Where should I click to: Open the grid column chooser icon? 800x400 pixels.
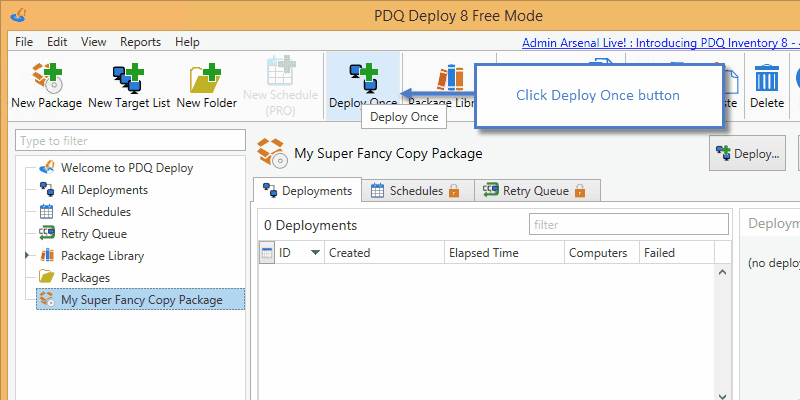pos(267,253)
